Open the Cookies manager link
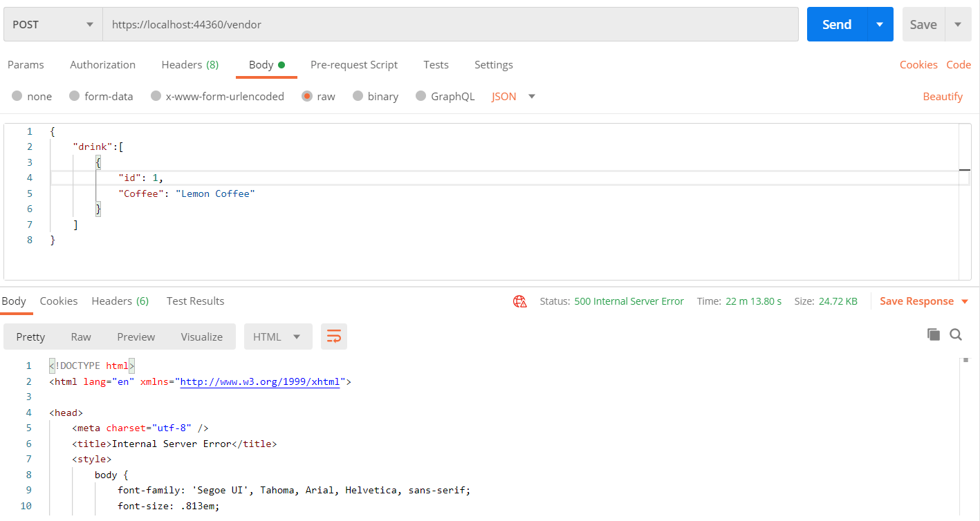980x521 pixels. click(918, 64)
